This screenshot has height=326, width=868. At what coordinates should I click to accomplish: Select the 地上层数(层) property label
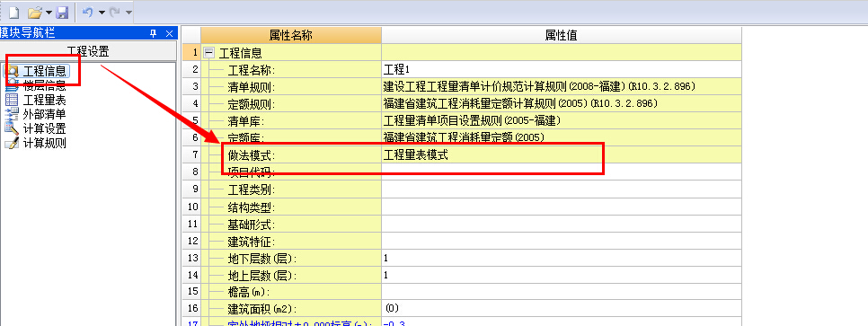tap(262, 276)
